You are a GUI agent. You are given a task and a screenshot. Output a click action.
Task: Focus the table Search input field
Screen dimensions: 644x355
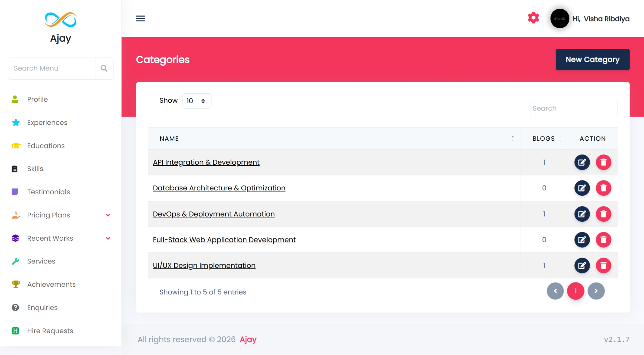tap(573, 108)
